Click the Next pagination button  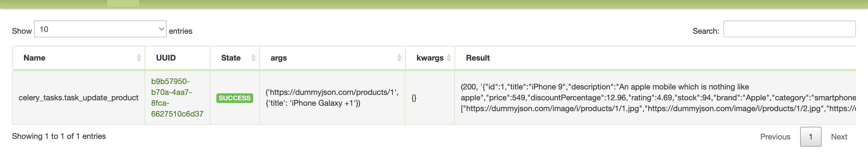839,137
